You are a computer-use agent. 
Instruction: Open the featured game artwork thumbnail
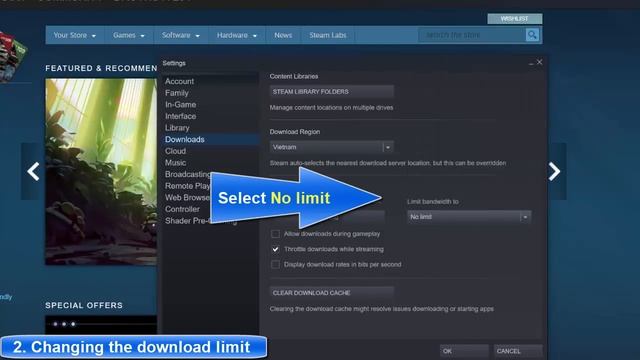[101, 172]
